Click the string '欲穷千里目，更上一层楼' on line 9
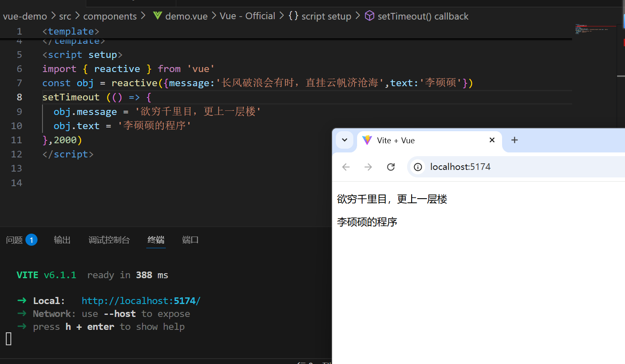625x364 pixels. click(x=198, y=111)
